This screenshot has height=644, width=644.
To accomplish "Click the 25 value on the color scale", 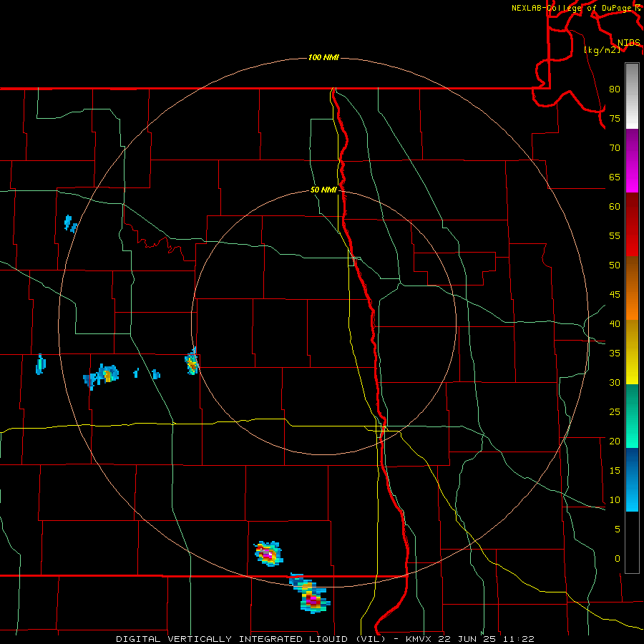I will pyautogui.click(x=615, y=412).
